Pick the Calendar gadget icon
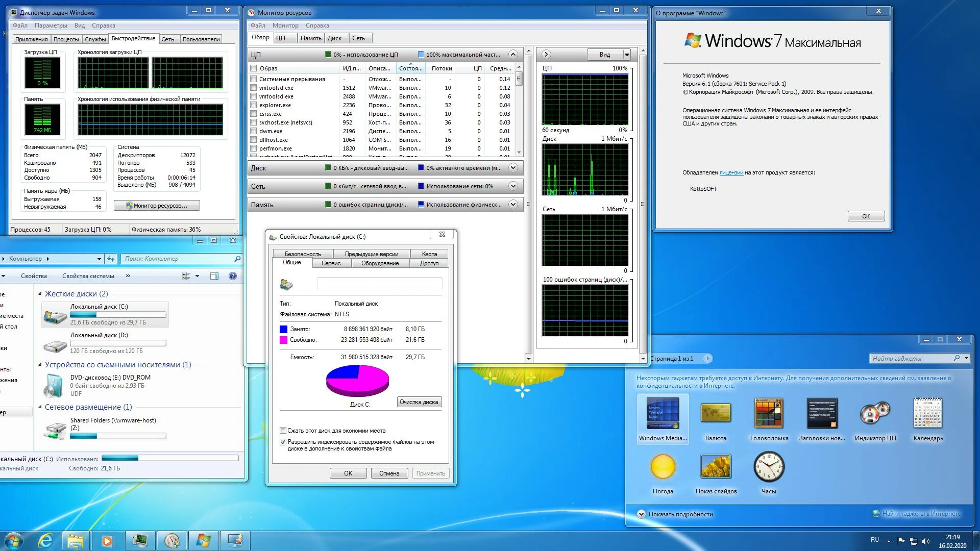The width and height of the screenshot is (980, 551). (928, 413)
